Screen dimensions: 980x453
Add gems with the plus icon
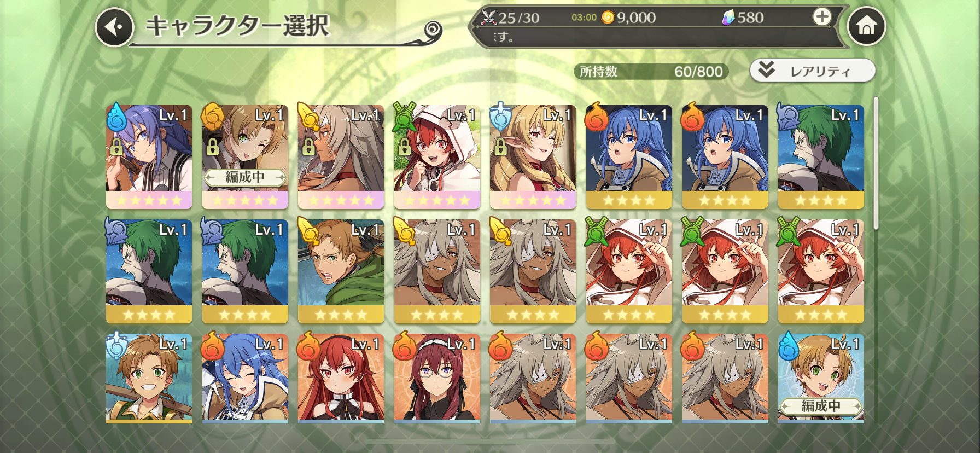[x=821, y=17]
